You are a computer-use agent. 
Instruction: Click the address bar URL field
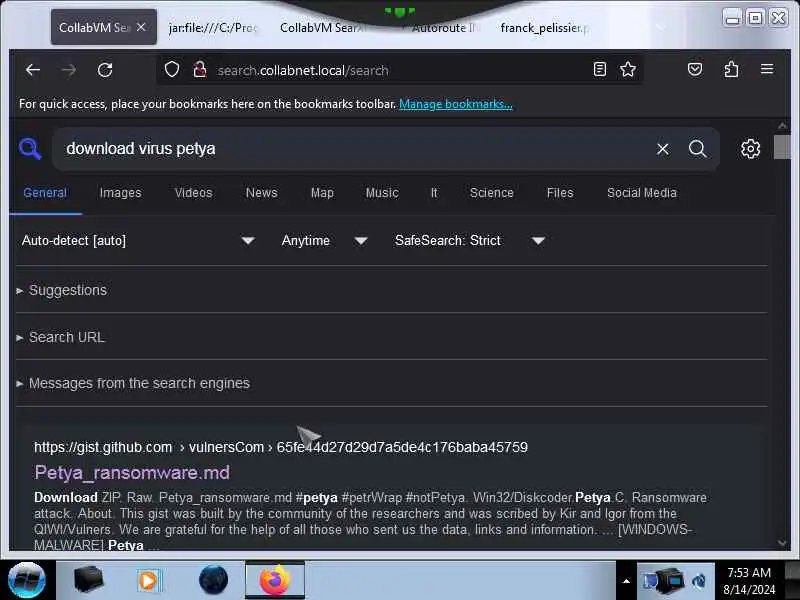pos(398,70)
